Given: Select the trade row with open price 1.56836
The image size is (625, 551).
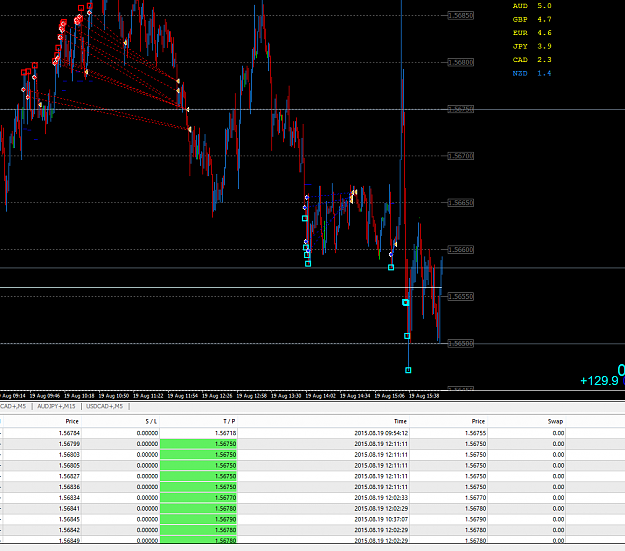Looking at the screenshot, I should pos(312,487).
